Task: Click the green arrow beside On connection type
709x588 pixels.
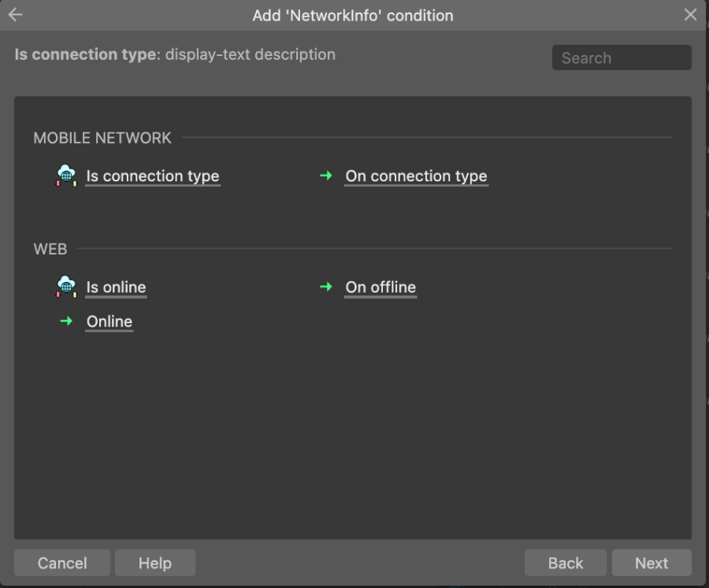Action: pyautogui.click(x=326, y=176)
